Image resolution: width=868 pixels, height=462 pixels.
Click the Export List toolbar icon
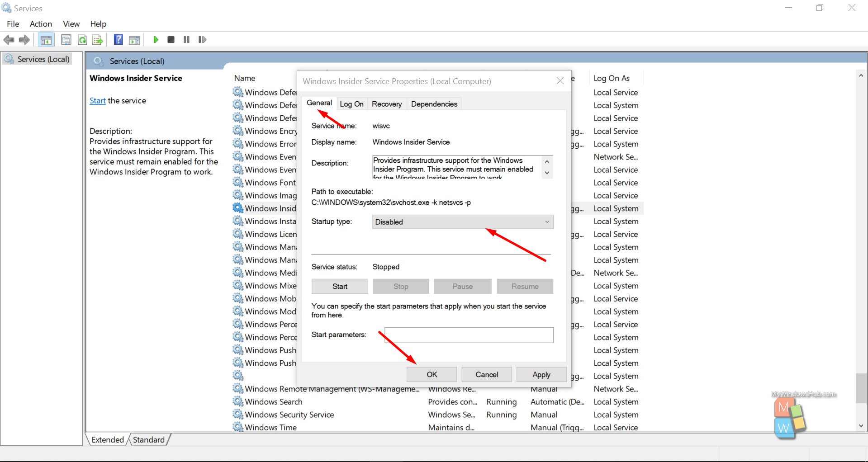click(x=98, y=40)
